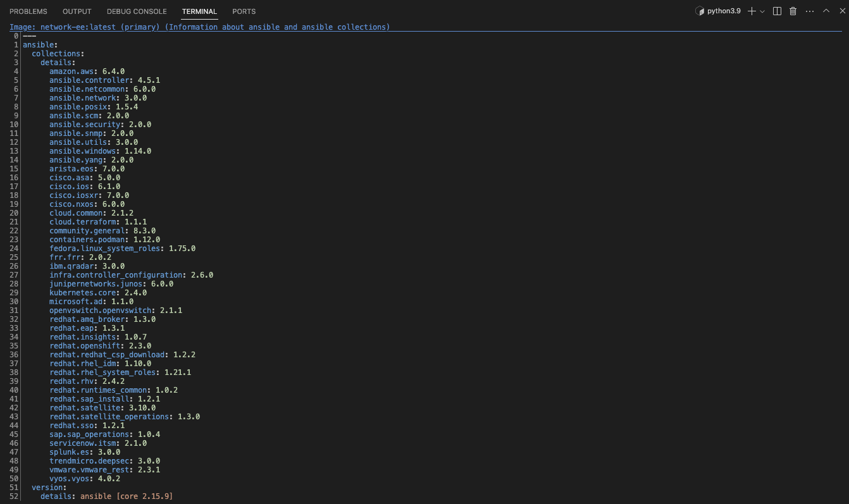This screenshot has height=504, width=849.
Task: Click the 'ansible.yang: 2.0.0' line
Action: (92, 160)
